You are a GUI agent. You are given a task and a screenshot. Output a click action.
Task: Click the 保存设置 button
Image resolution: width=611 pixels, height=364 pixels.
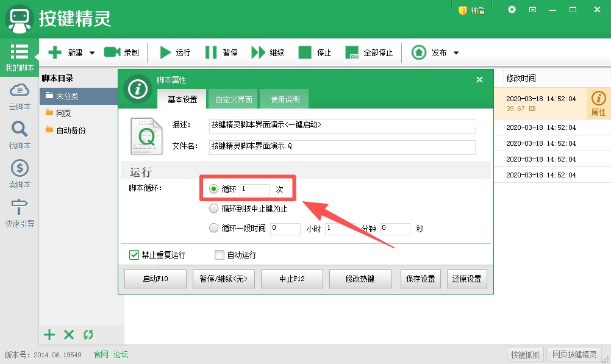pos(421,279)
